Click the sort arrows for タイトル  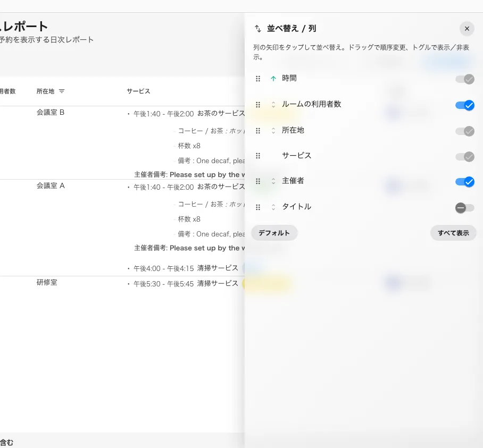pyautogui.click(x=273, y=207)
